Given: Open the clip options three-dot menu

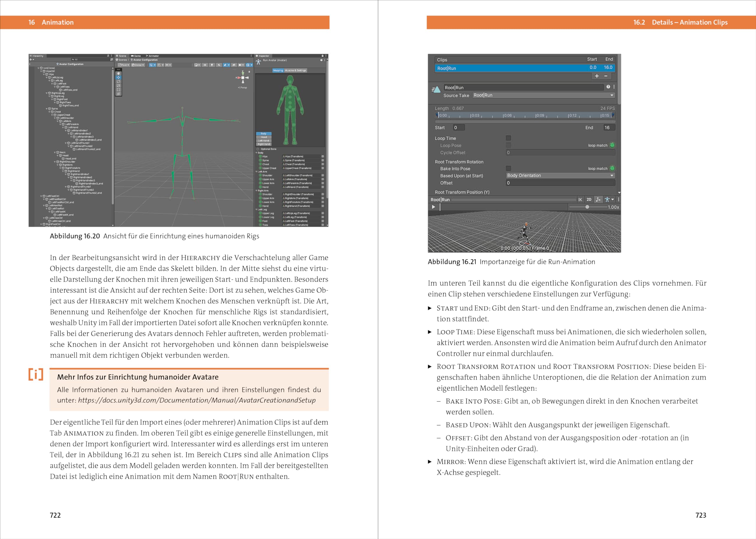Looking at the screenshot, I should [x=614, y=87].
